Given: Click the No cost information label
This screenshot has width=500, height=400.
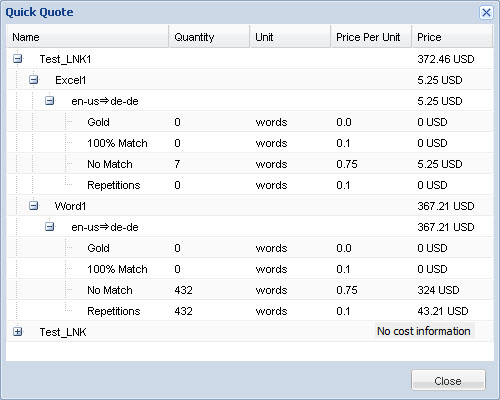Looking at the screenshot, I should 424,331.
